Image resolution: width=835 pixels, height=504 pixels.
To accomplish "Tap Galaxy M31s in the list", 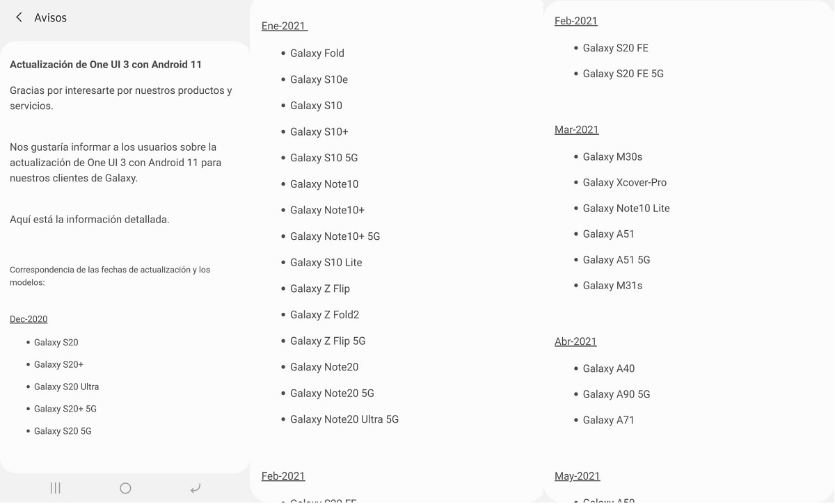I will tap(612, 285).
